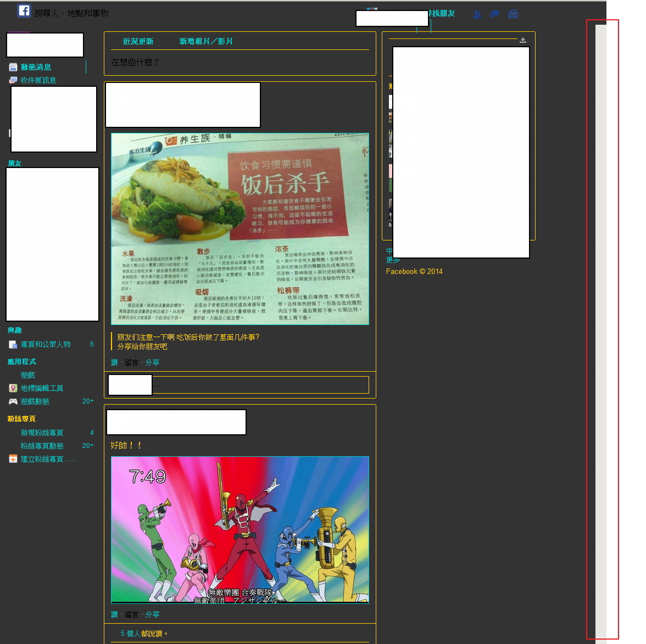Viewport: 646px width, 644px height.
Task: Click 留言 under the 饭后杀手 post
Action: pyautogui.click(x=131, y=363)
